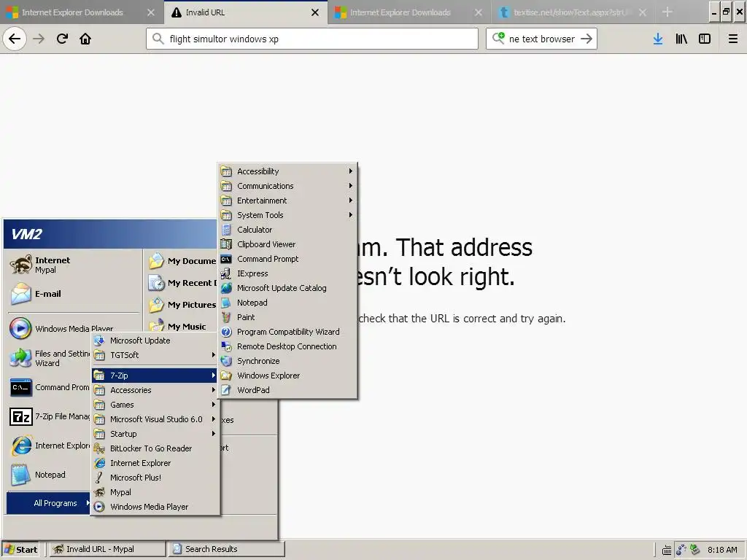The image size is (747, 560).
Task: Launch WordPad from Accessories
Action: 287,390
